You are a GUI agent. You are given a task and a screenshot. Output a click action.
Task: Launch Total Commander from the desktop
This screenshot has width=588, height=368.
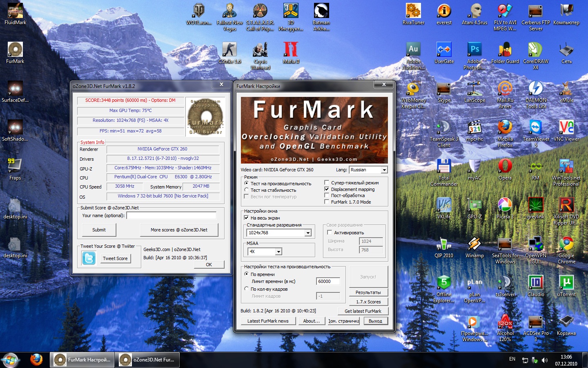[444, 167]
